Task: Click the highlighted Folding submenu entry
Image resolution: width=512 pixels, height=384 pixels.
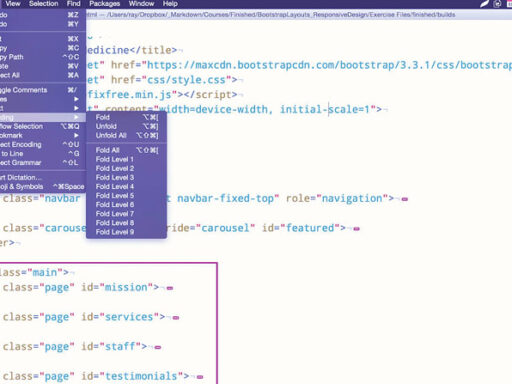Action: click(x=43, y=117)
